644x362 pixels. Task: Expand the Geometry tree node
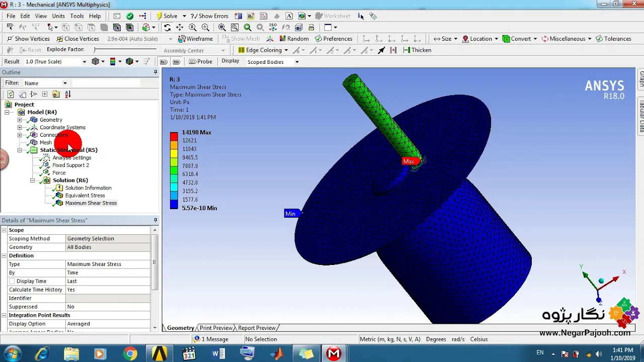coord(20,120)
